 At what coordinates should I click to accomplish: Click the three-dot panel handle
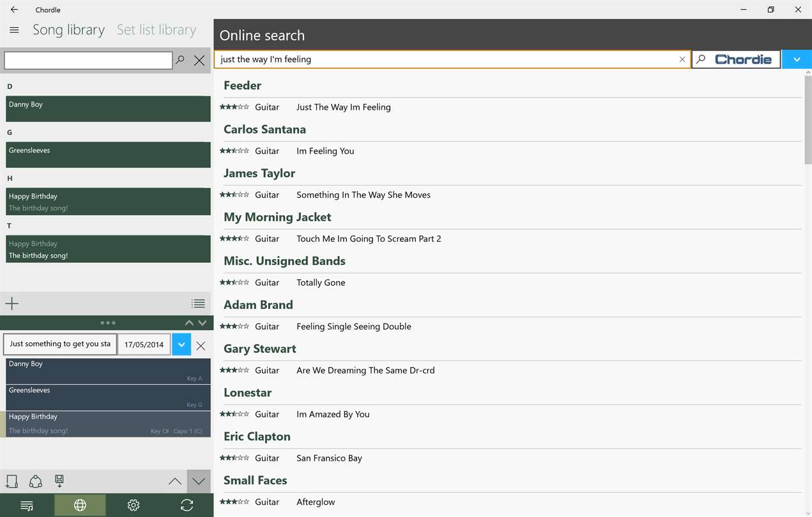(x=108, y=323)
